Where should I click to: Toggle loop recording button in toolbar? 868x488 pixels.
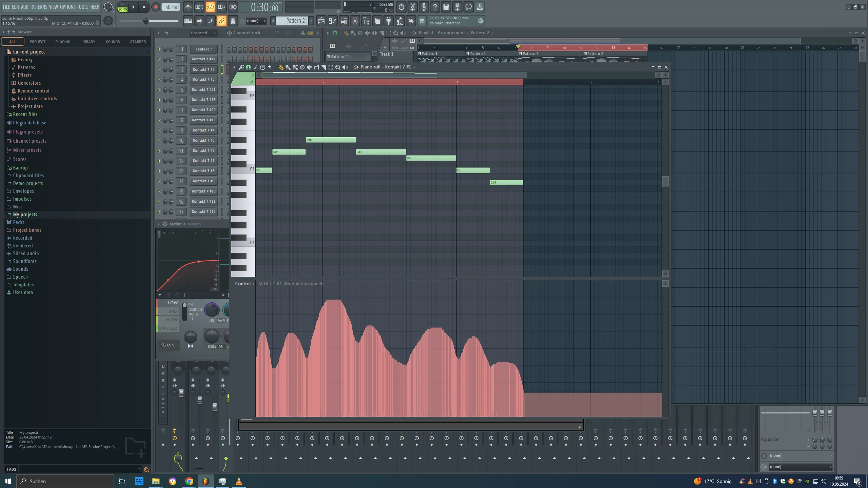pyautogui.click(x=233, y=7)
